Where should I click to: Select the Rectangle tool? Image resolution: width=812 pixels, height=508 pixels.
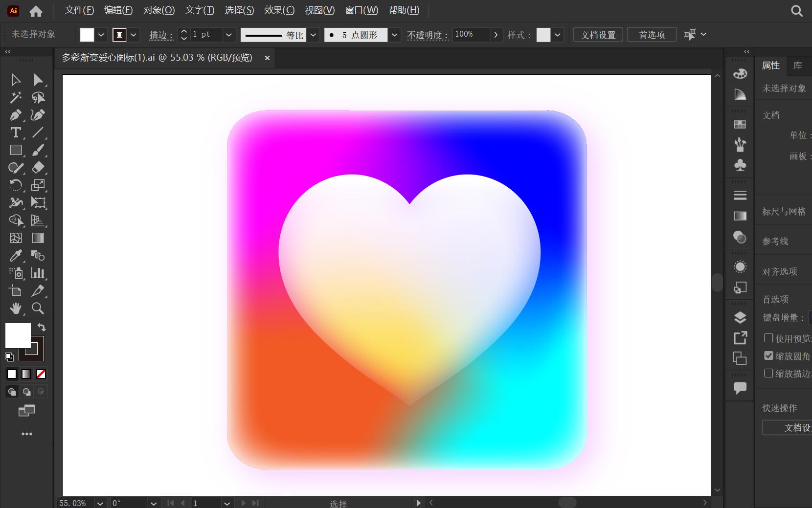tap(16, 150)
